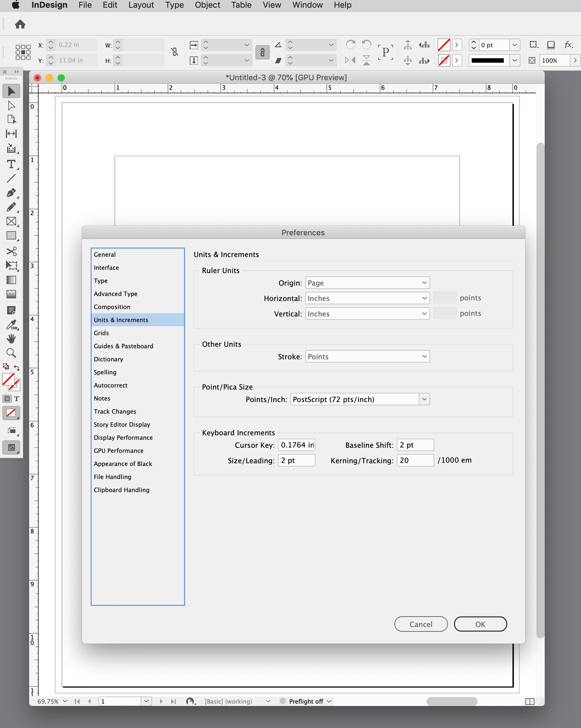Click the Home icon
581x728 pixels.
(20, 24)
